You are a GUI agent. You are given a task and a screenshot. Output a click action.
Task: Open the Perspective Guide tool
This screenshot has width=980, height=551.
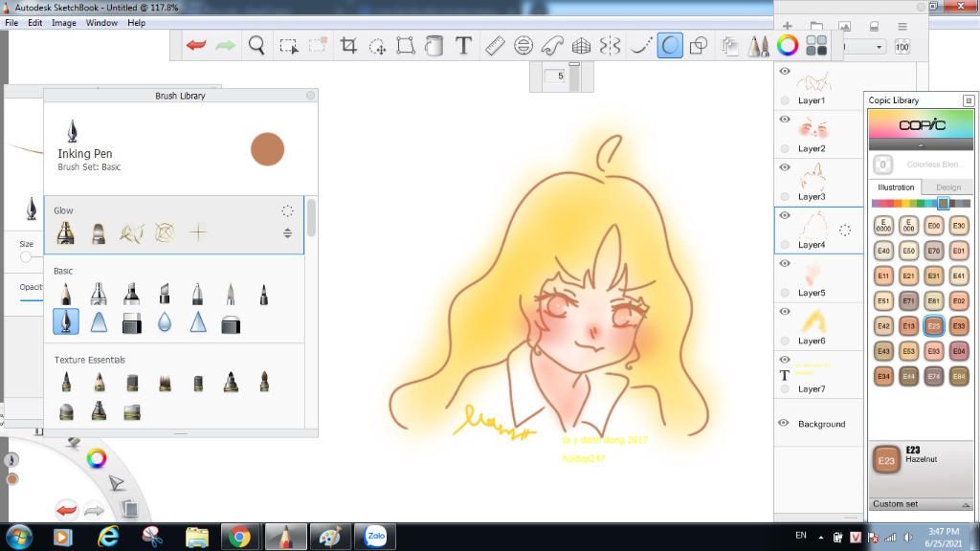click(x=581, y=46)
